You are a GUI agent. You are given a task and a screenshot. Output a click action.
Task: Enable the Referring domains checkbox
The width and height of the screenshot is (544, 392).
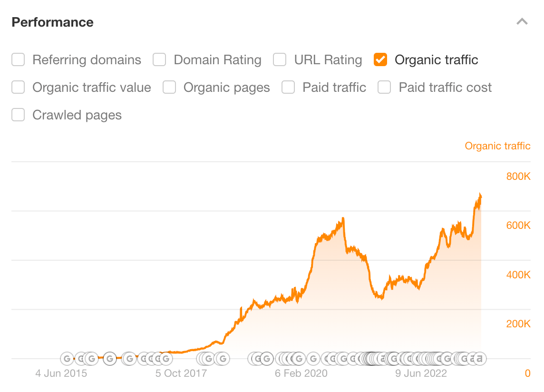[x=18, y=60]
